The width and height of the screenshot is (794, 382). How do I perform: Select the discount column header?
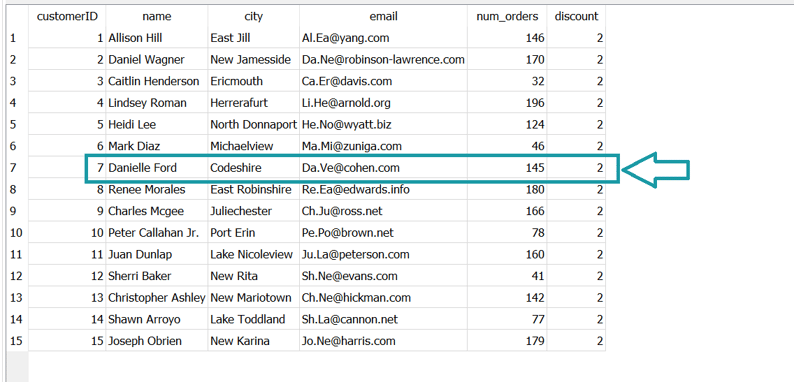tap(576, 16)
